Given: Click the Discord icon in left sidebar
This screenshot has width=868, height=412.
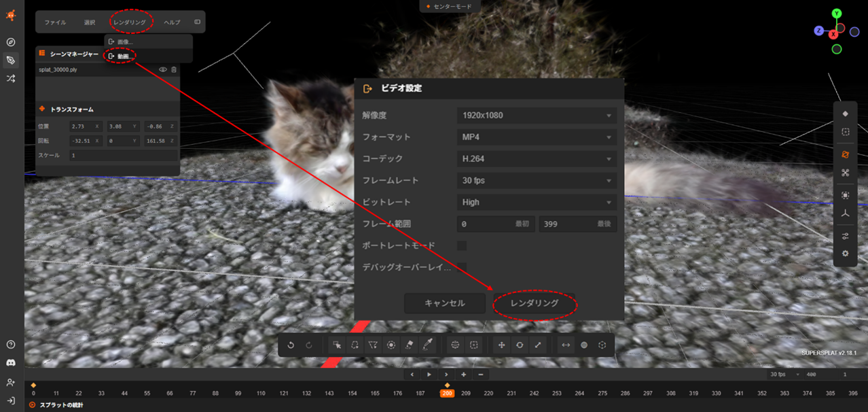Looking at the screenshot, I should (11, 363).
